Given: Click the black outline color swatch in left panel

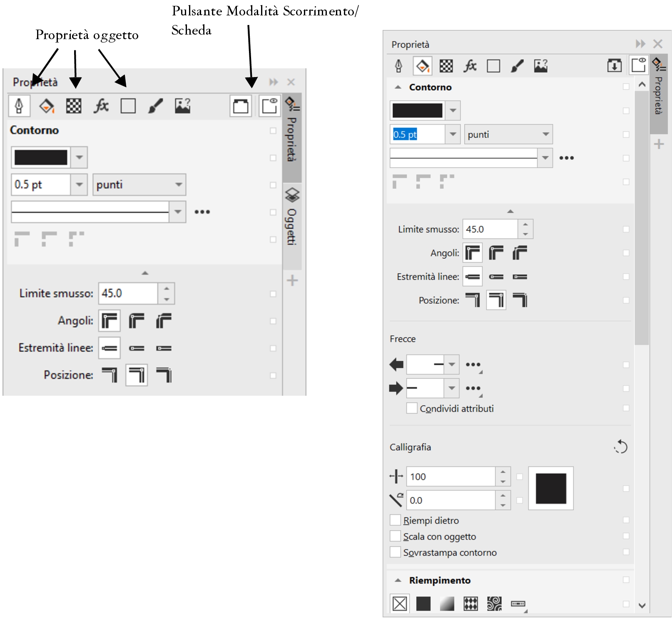Looking at the screenshot, I should [41, 157].
